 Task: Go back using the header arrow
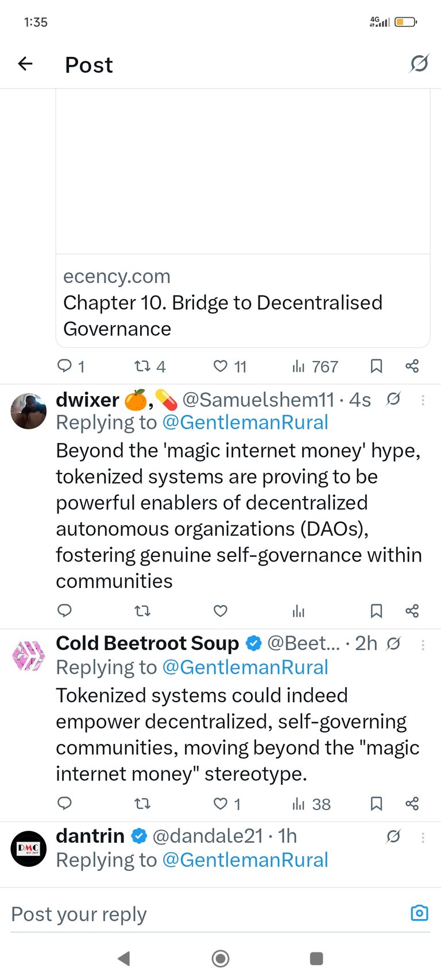click(x=25, y=64)
